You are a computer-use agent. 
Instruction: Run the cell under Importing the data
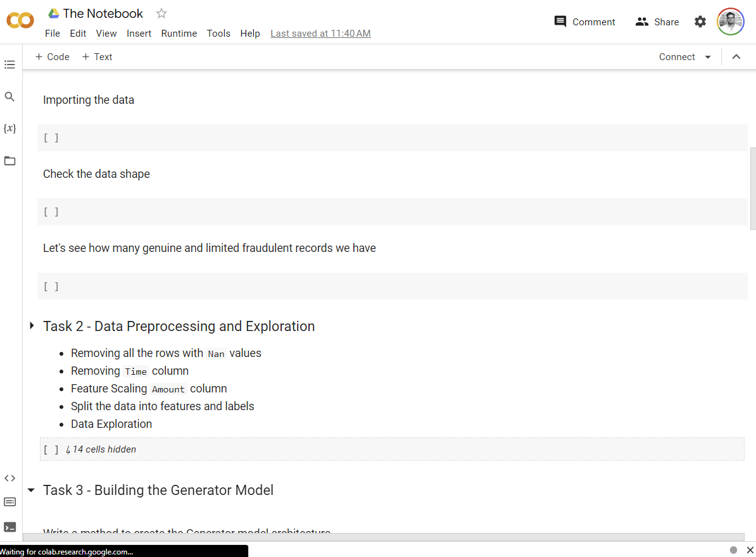pyautogui.click(x=51, y=137)
